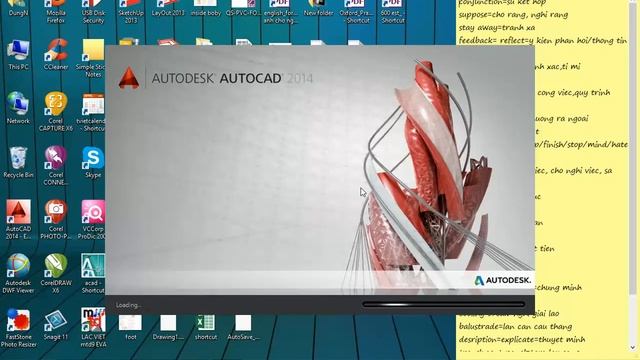Image resolution: width=640 pixels, height=360 pixels.
Task: Click the 'balustrade=lan can cau thang' line
Action: (515, 327)
